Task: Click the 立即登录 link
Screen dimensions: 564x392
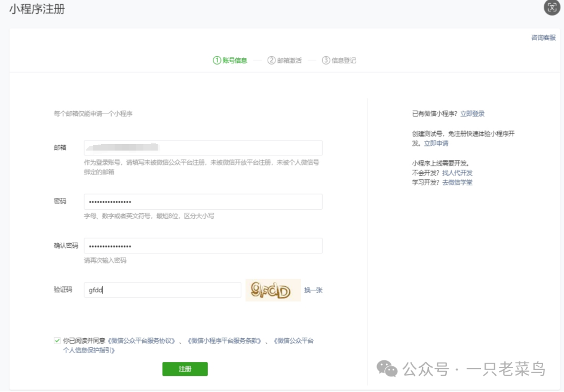Action: 472,114
